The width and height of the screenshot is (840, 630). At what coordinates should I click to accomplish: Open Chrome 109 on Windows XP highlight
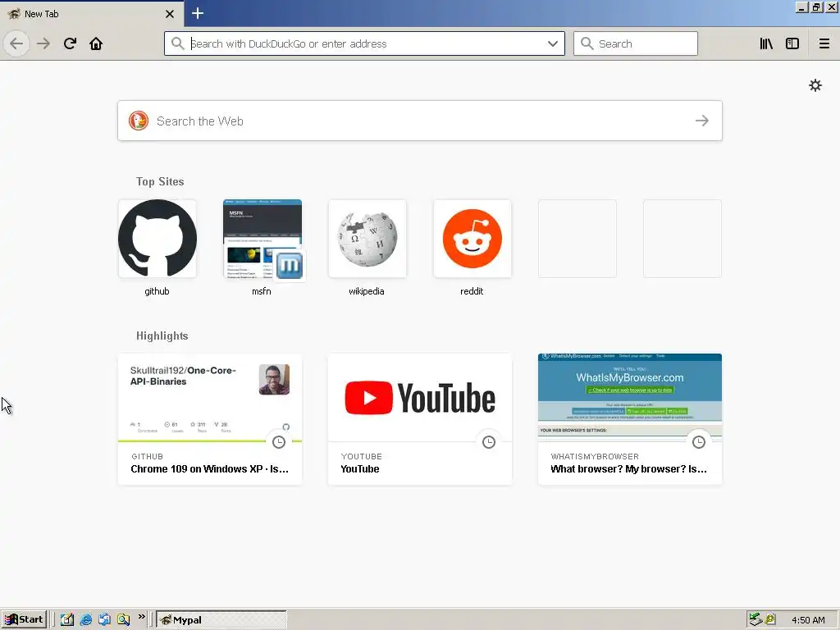[x=210, y=419]
